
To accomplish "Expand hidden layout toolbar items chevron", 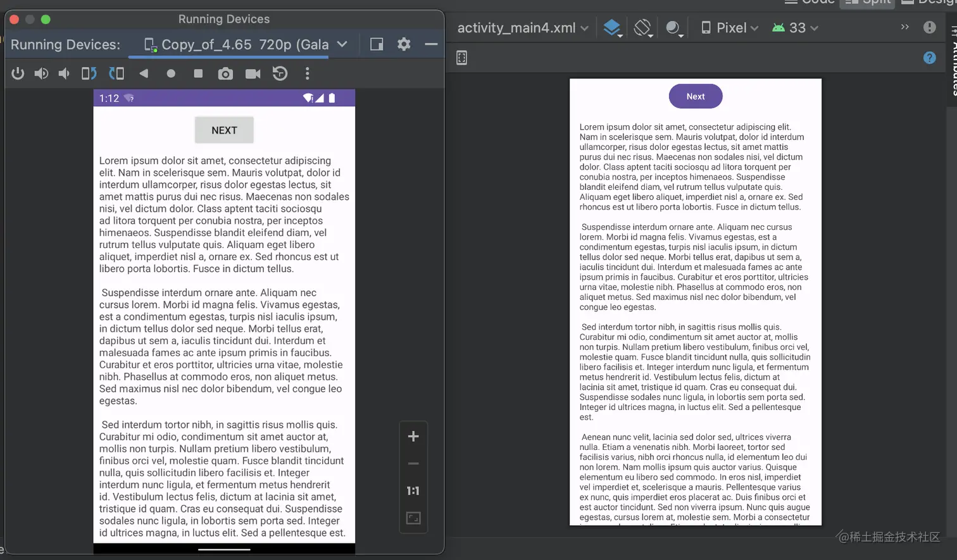I will coord(904,27).
